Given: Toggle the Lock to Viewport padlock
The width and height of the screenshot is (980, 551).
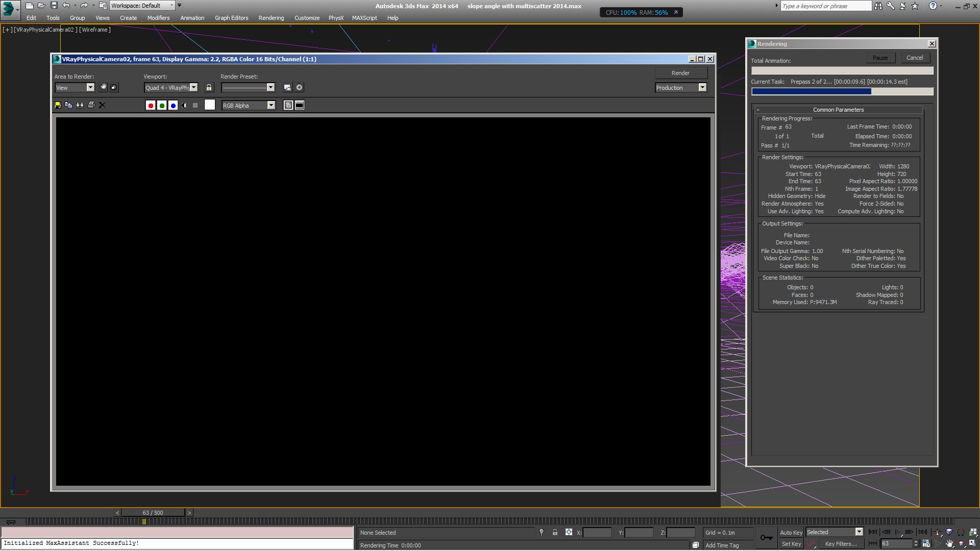Looking at the screenshot, I should [x=209, y=88].
